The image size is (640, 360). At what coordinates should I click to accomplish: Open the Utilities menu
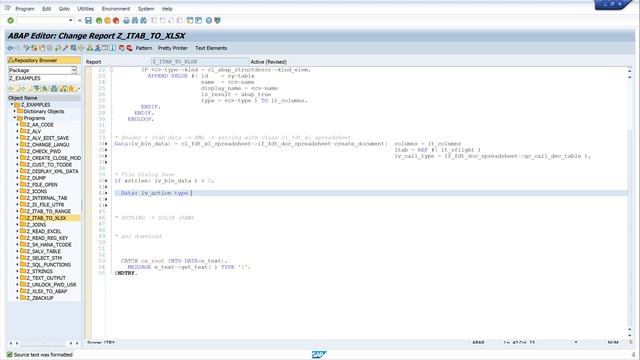[86, 9]
